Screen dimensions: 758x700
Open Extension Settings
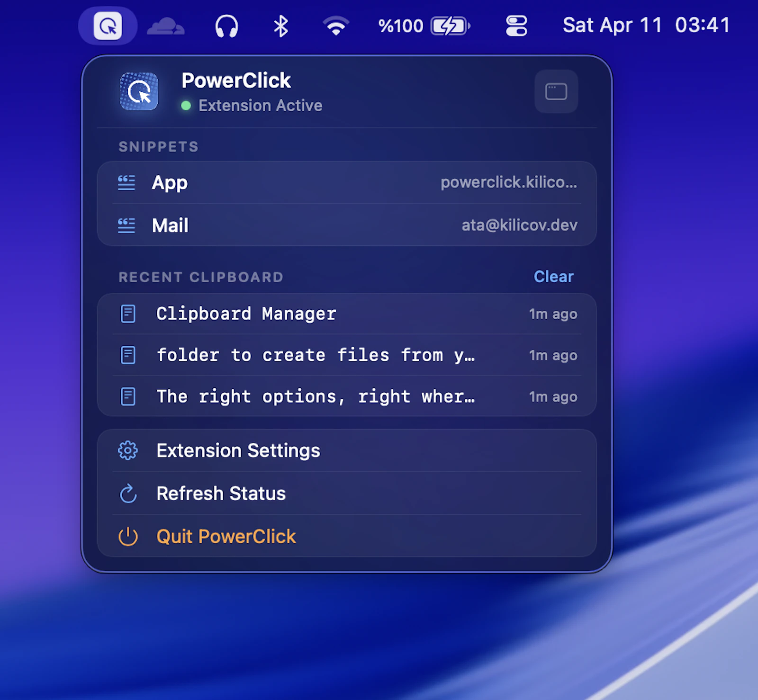(x=347, y=451)
